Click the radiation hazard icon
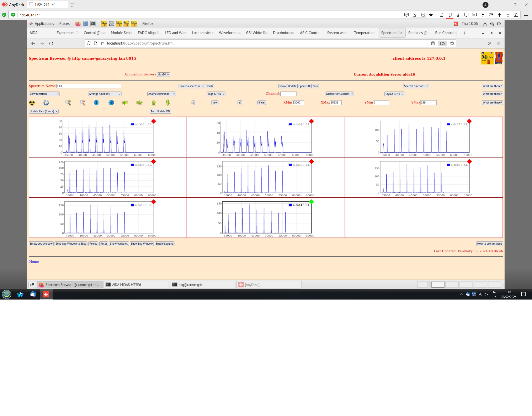Image resolution: width=532 pixels, height=416 pixels. pos(32,103)
